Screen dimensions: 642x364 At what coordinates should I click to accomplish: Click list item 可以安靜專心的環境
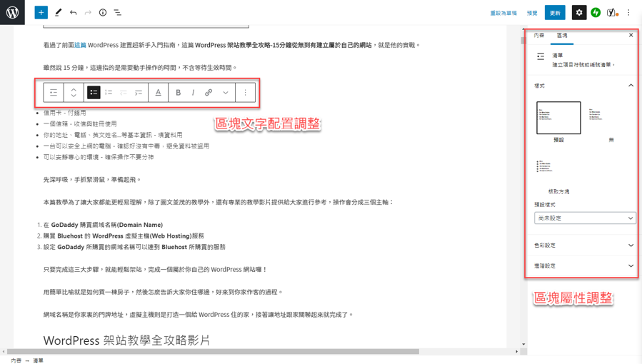[99, 156]
